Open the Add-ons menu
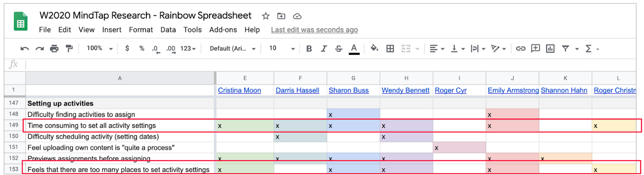 coord(223,30)
